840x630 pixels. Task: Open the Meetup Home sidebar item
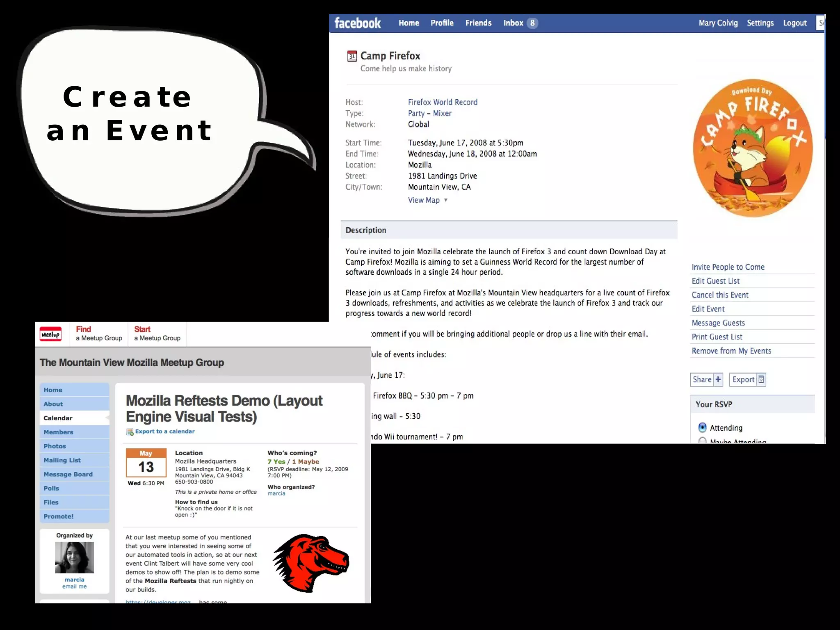pyautogui.click(x=75, y=390)
